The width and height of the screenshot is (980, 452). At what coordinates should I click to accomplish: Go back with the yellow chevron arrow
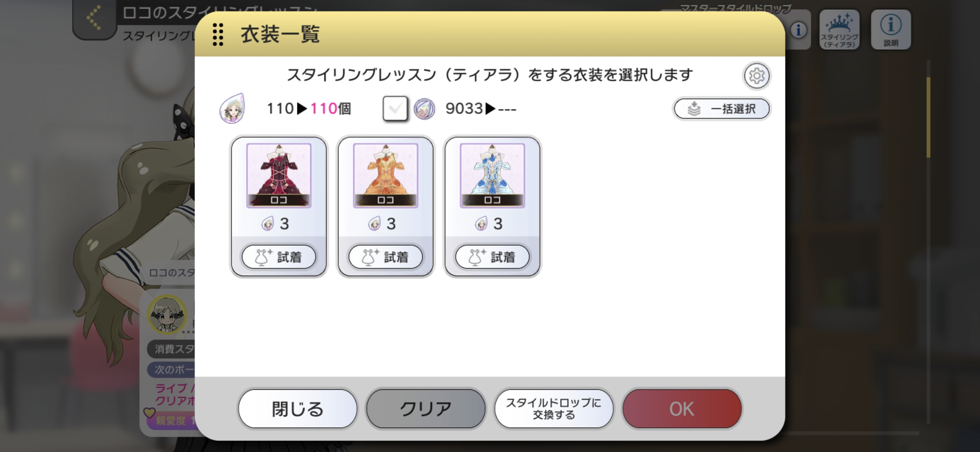click(95, 18)
